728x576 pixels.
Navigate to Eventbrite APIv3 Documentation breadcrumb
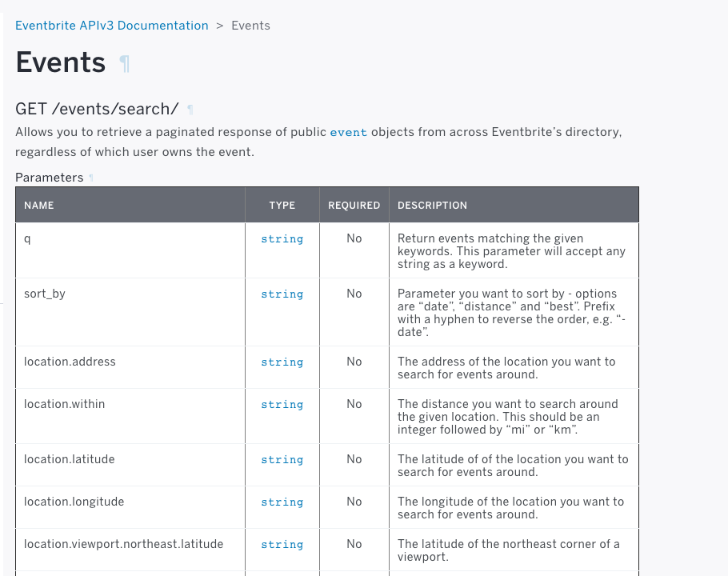[111, 26]
